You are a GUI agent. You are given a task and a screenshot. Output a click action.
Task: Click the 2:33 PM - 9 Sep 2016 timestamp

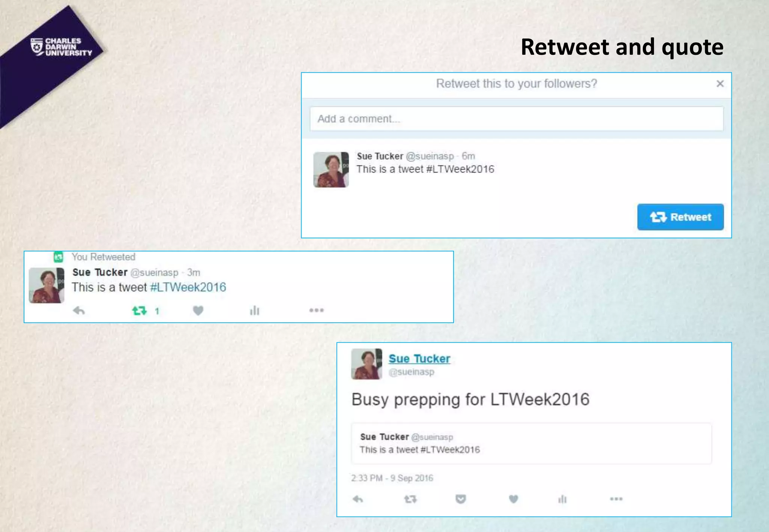click(392, 478)
